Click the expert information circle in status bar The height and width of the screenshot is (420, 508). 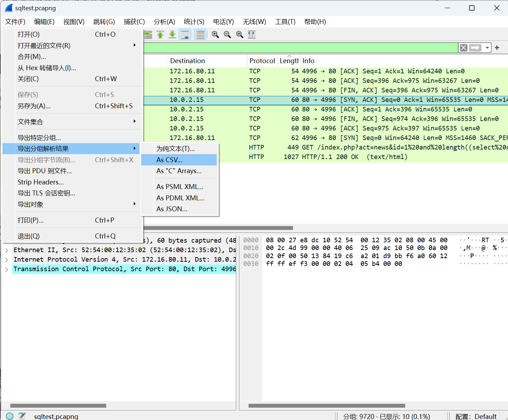coord(10,416)
